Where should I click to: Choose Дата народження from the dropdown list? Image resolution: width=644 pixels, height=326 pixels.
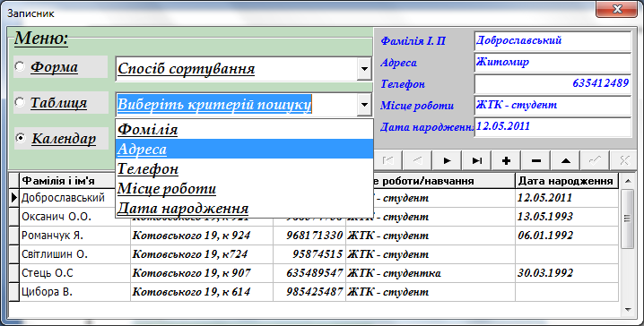point(244,208)
